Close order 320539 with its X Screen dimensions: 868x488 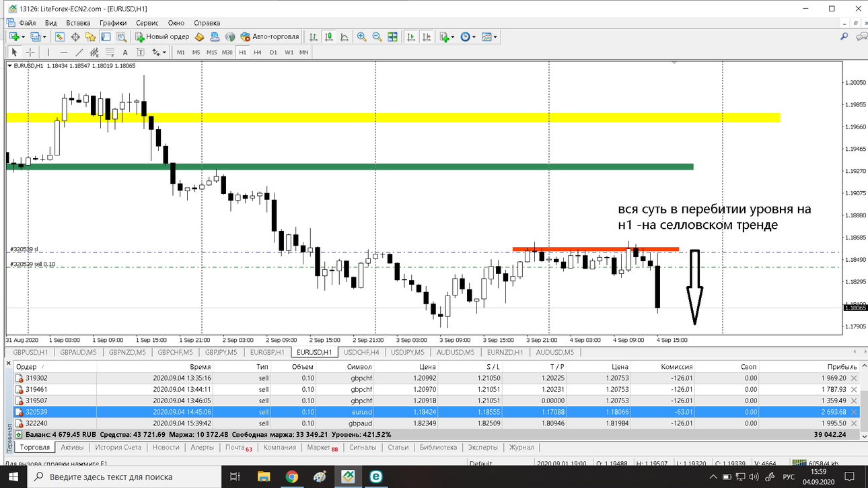(854, 412)
